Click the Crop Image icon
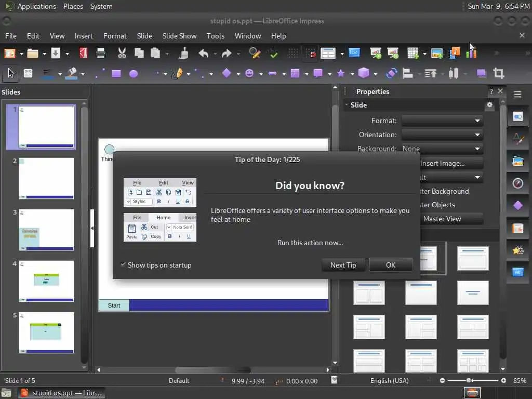Screen dimensions: 532x399 pos(498,73)
